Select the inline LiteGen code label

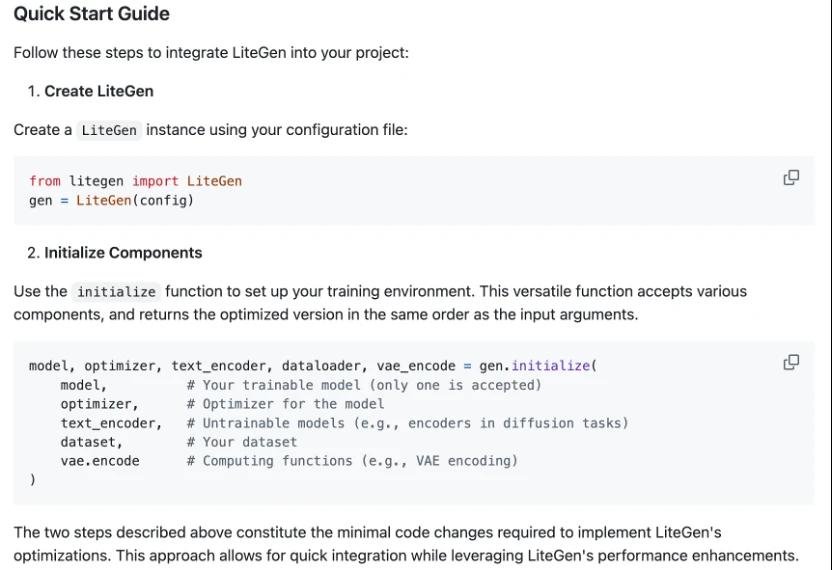coord(109,130)
